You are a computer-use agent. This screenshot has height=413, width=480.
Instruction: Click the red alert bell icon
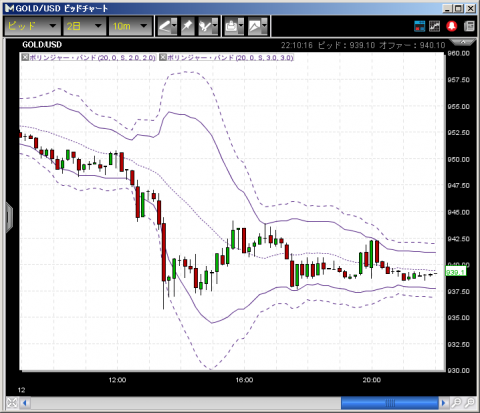tap(452, 26)
